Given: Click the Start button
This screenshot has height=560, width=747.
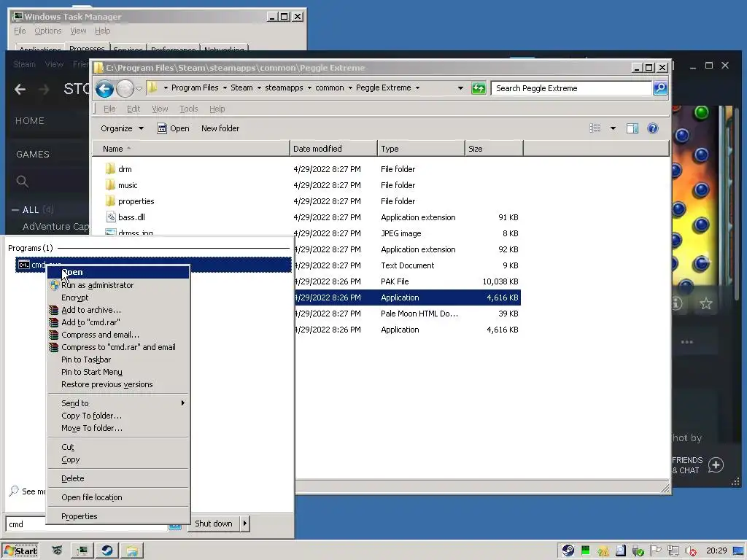Looking at the screenshot, I should (x=20, y=551).
